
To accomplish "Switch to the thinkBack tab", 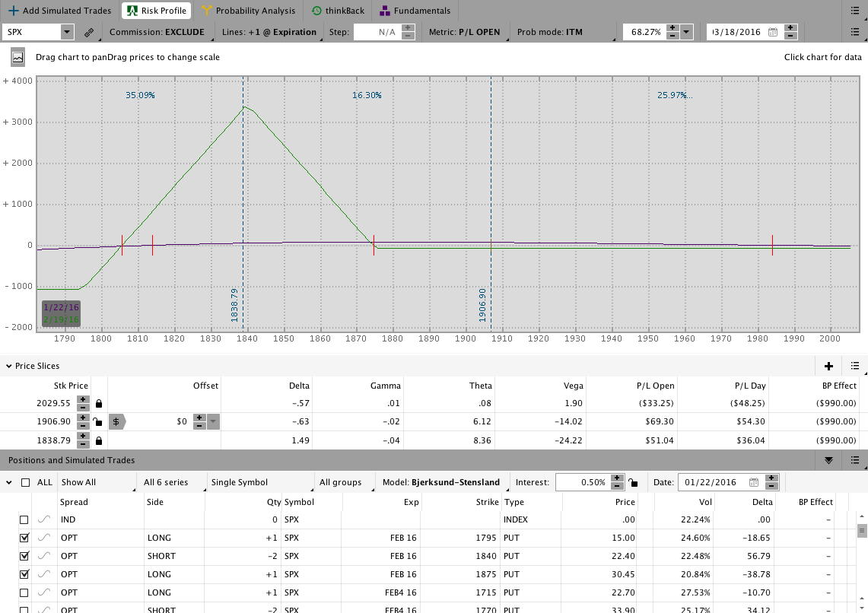I will (339, 11).
